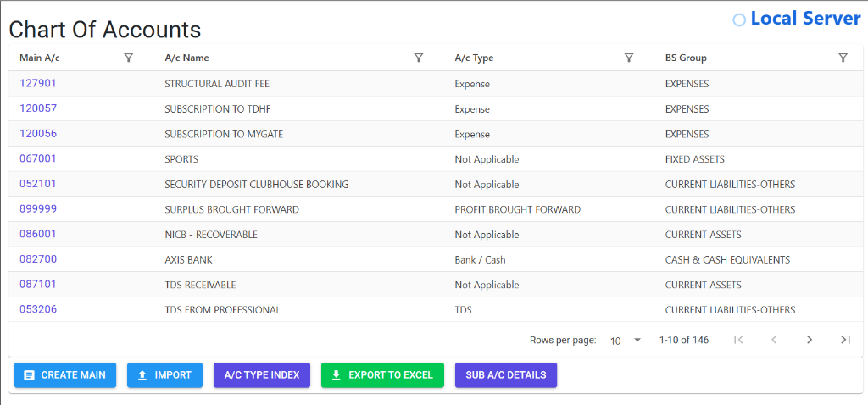This screenshot has height=405, width=868.
Task: Go to first page of table
Action: 738,340
